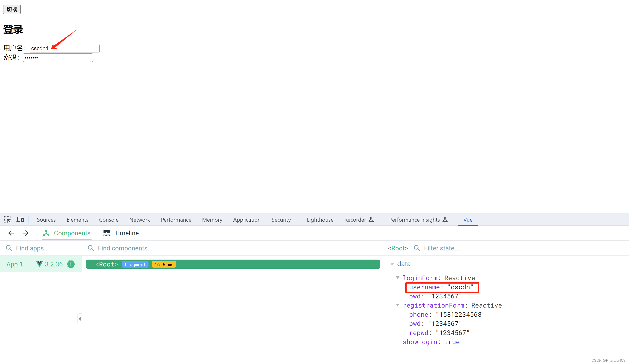629x364 pixels.
Task: Select App 1 in apps list
Action: [14, 264]
